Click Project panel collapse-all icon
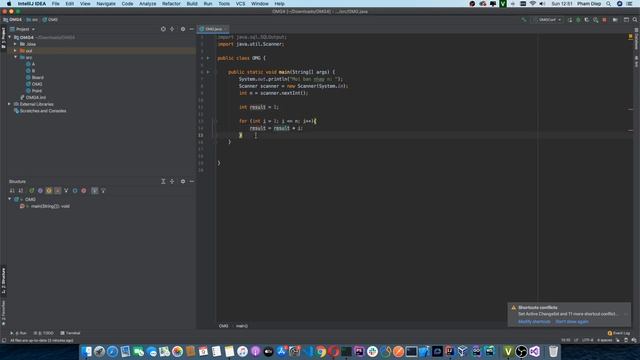Viewport: 640px width, 360px height. tap(172, 29)
